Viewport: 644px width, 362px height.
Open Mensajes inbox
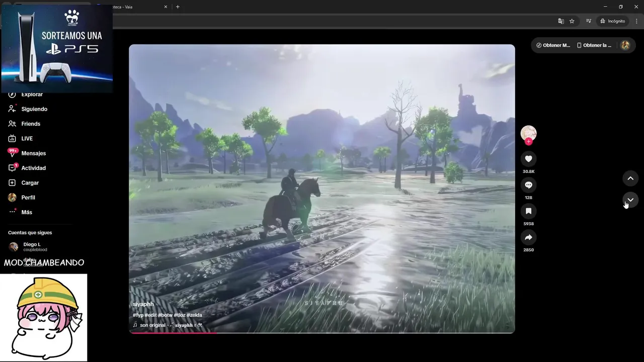point(33,153)
